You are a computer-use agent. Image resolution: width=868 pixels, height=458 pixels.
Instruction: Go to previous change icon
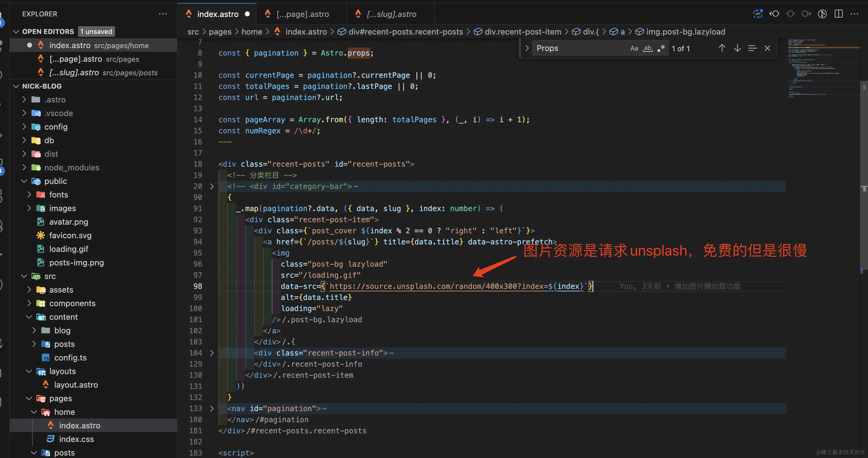pos(774,14)
